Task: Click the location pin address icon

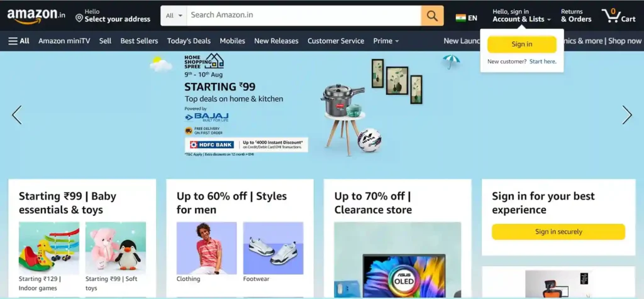Action: (x=79, y=18)
